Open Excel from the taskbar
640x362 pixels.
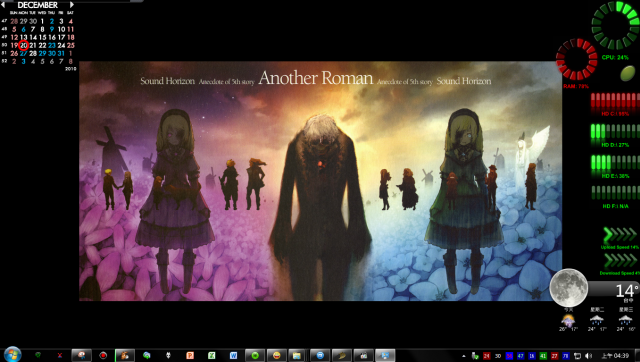pyautogui.click(x=211, y=355)
